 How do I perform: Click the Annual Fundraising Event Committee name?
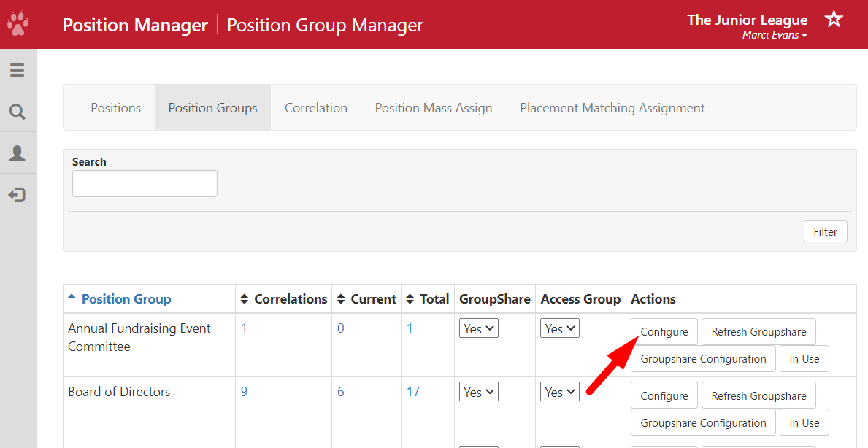pyautogui.click(x=139, y=337)
